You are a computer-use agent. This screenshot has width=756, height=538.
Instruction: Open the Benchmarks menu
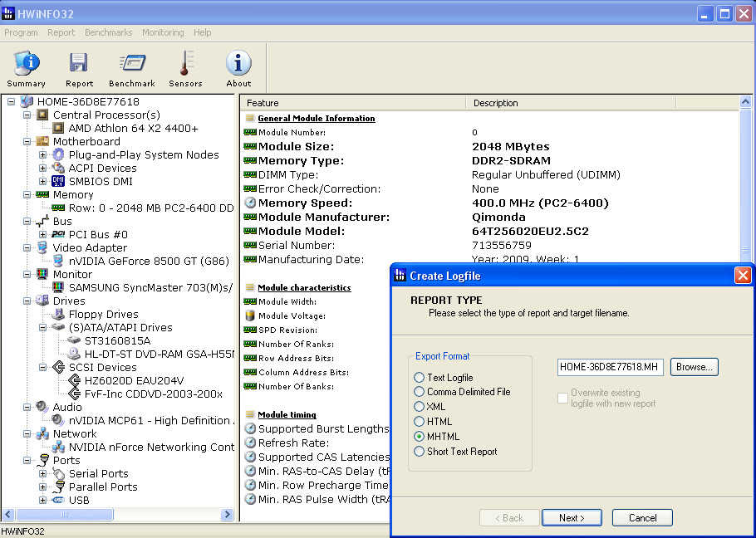[108, 32]
